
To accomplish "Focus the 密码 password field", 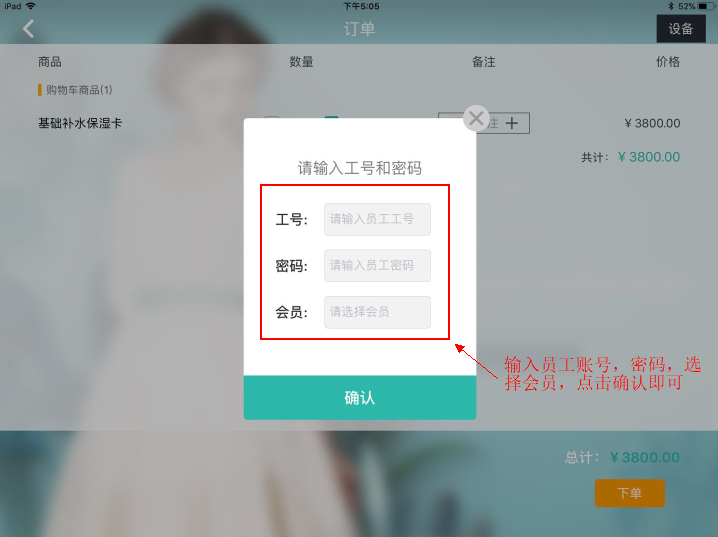I will coord(377,266).
